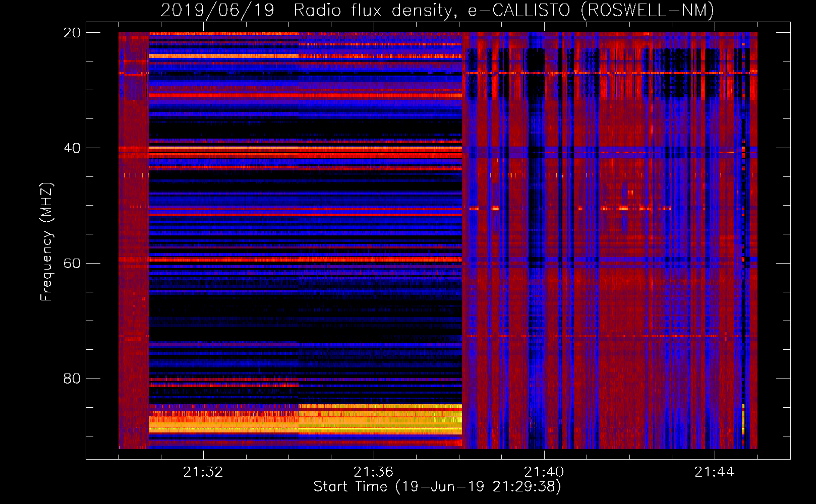Click the 'Frequency (MHZ)' axis label
Viewport: 816px width, 504px height.
pos(46,241)
